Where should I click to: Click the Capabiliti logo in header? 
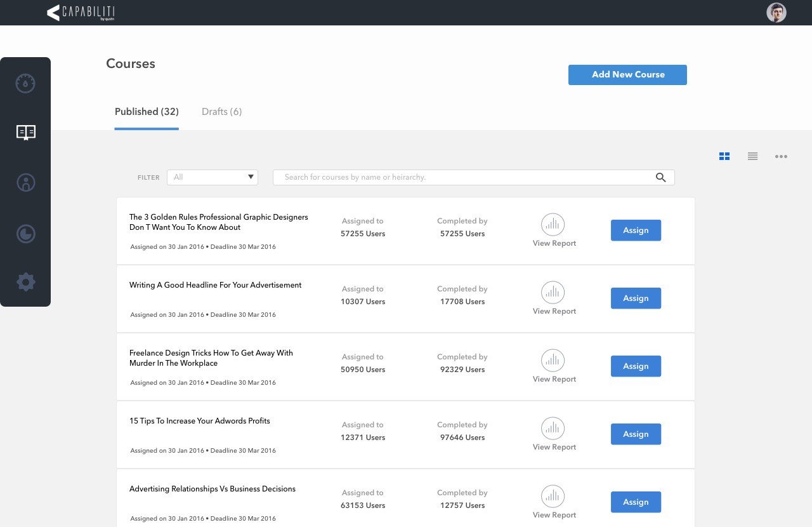(81, 13)
